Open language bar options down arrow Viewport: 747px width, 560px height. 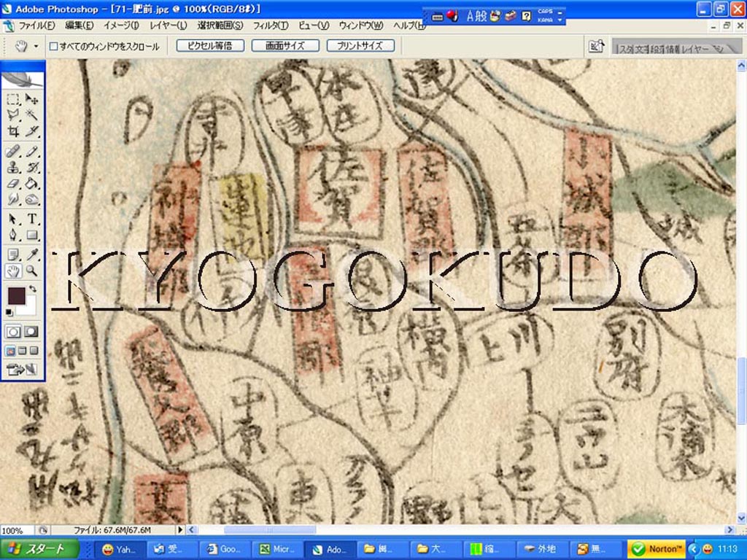(x=560, y=20)
